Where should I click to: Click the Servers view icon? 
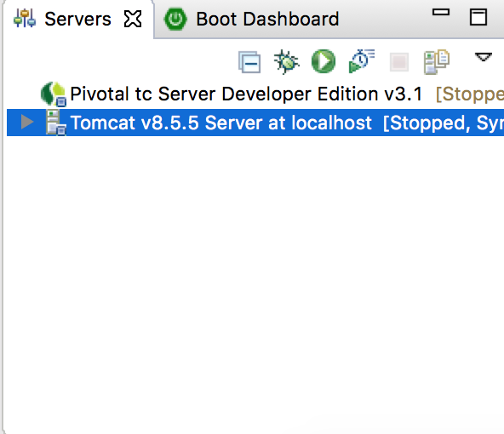coord(25,19)
